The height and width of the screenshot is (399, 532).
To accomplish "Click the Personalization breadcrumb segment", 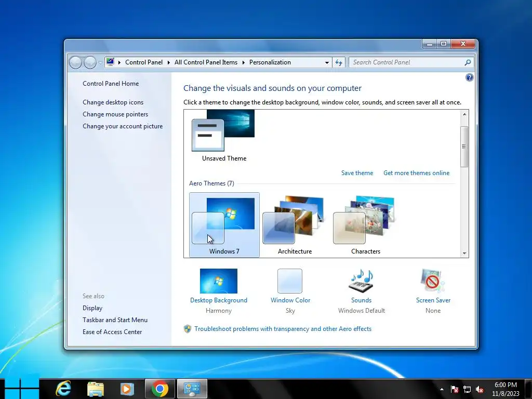I will 270,62.
